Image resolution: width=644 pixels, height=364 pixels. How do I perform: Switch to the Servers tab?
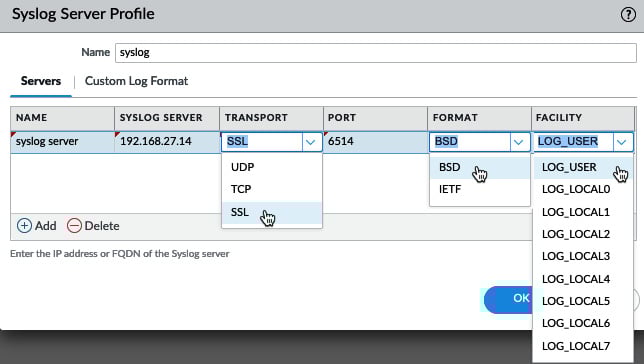pyautogui.click(x=41, y=81)
